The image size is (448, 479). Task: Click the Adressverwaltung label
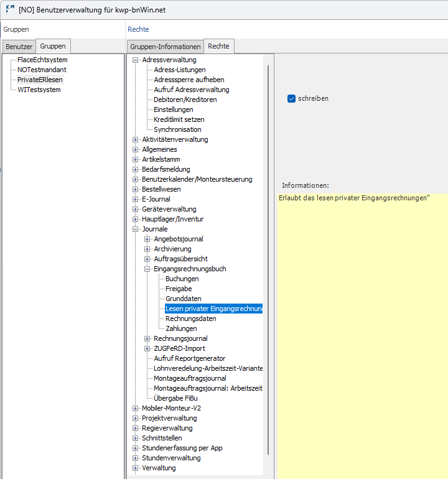tap(169, 60)
